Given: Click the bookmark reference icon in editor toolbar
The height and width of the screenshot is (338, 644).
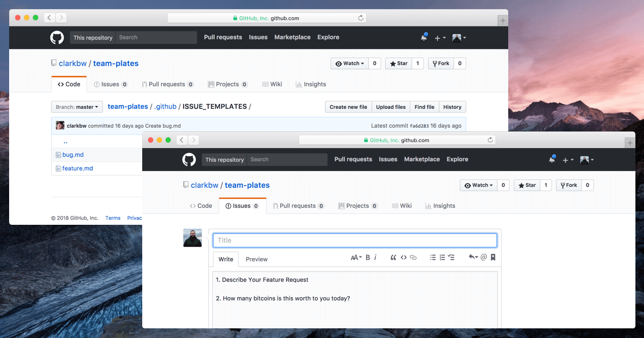Looking at the screenshot, I should 493,258.
